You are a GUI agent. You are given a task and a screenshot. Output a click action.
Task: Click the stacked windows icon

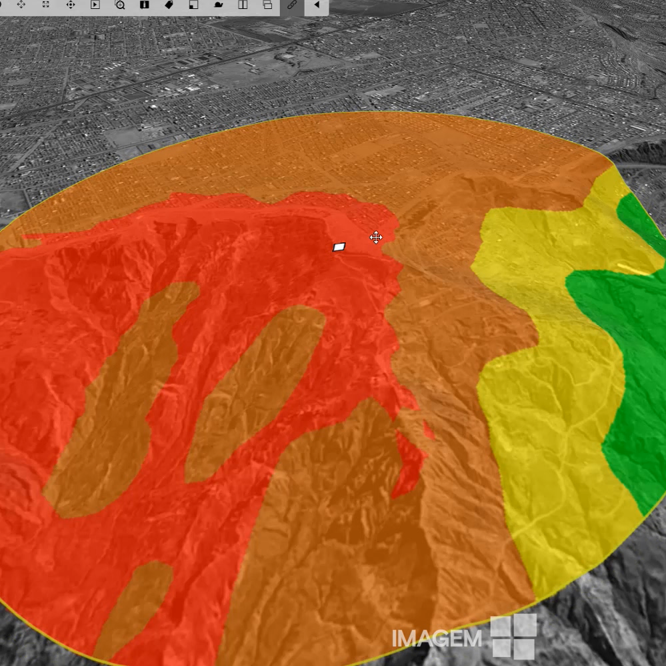click(268, 5)
